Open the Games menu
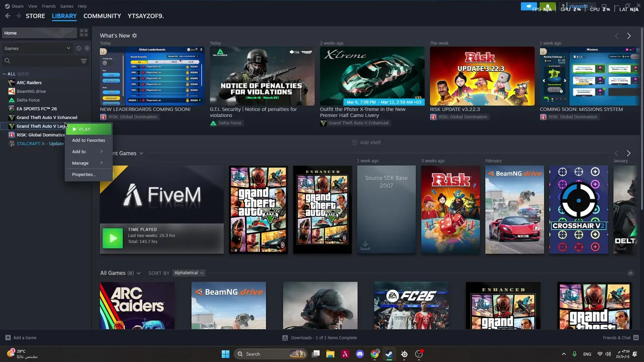The height and width of the screenshot is (362, 644). pyautogui.click(x=66, y=6)
